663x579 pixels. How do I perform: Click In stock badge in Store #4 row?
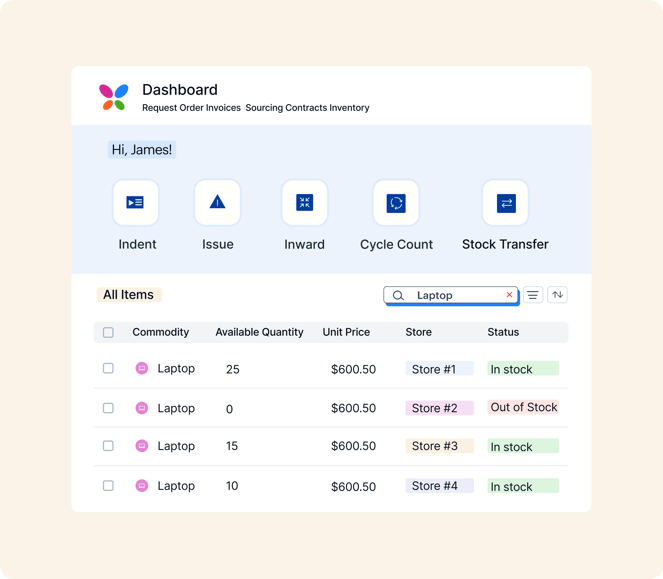click(523, 486)
